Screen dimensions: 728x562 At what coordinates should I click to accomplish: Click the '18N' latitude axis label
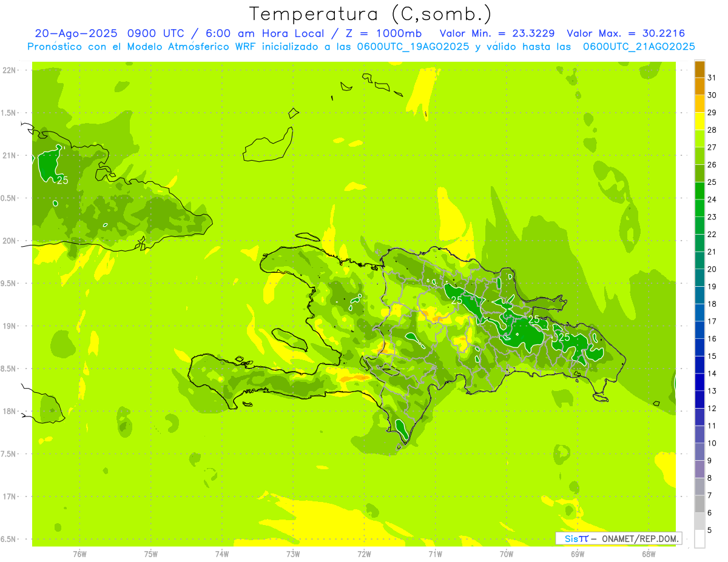9,411
